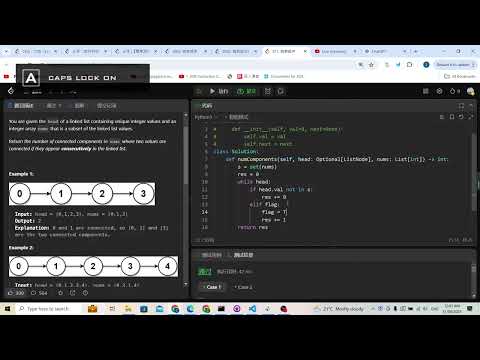The image size is (480, 360).
Task: Open the taskbar weather widget
Action: (x=339, y=309)
